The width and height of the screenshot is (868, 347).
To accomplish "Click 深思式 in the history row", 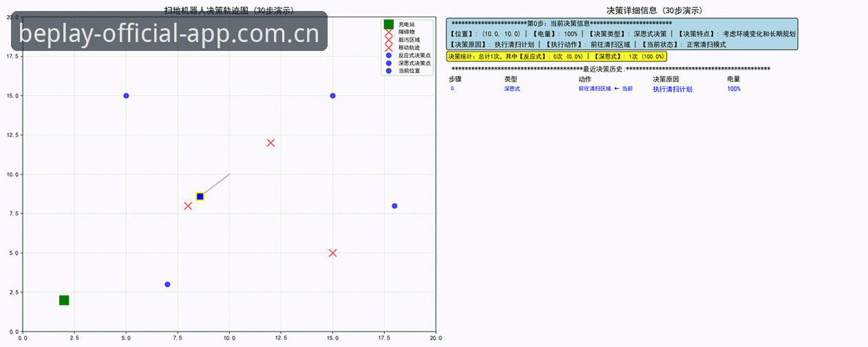I will (512, 89).
